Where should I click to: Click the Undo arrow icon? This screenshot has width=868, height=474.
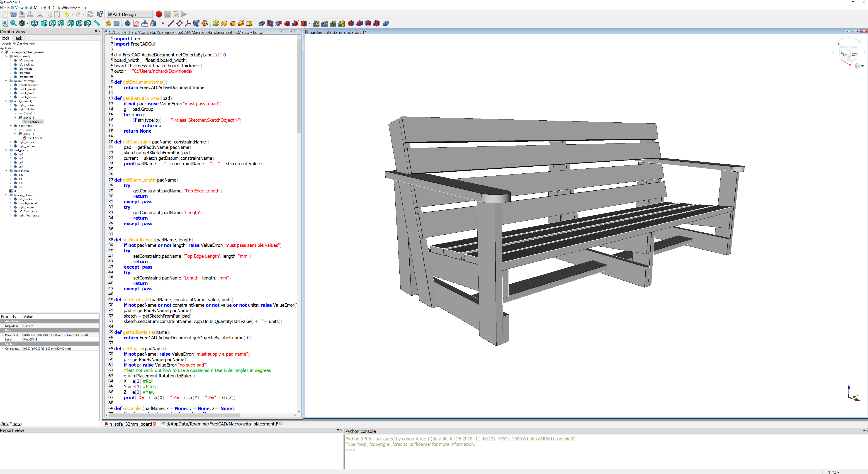[x=66, y=14]
